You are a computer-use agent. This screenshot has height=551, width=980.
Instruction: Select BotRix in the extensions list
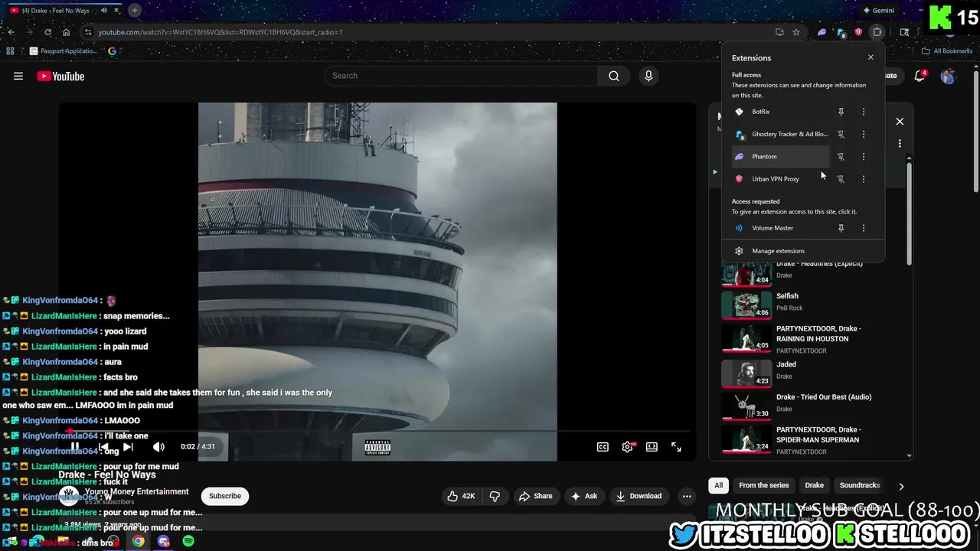[x=781, y=112]
